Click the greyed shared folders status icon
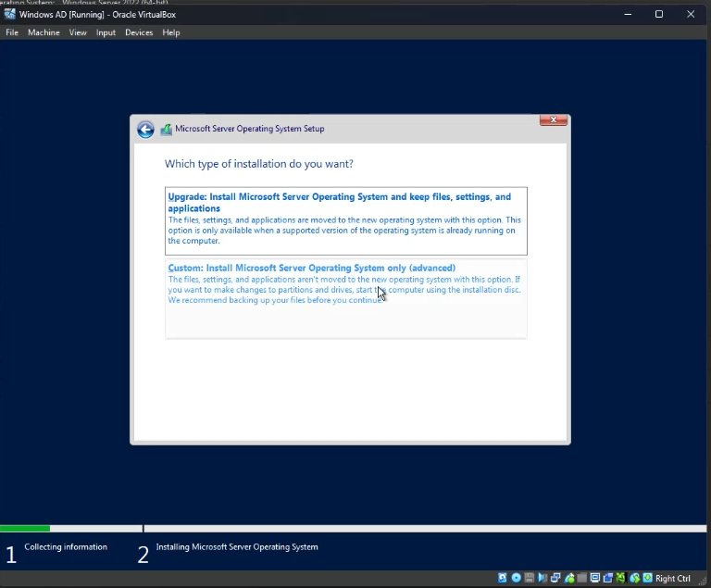Viewport: 711px width, 588px height. [581, 578]
